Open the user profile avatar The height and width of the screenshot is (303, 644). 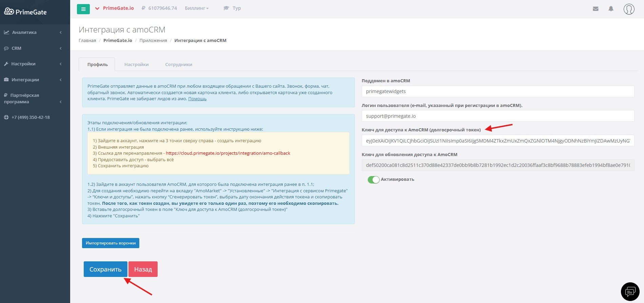tap(629, 9)
